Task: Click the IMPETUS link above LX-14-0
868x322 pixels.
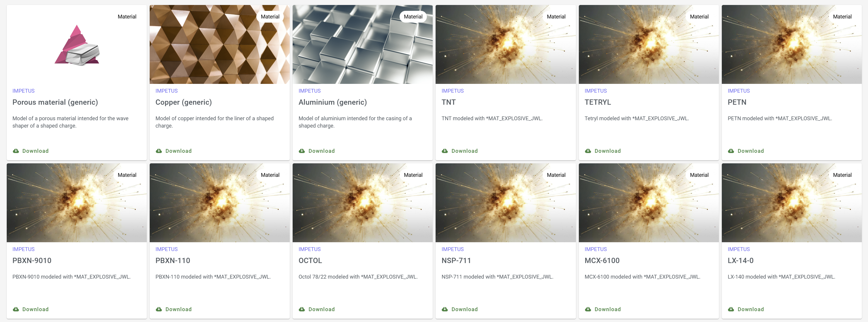Action: (739, 249)
